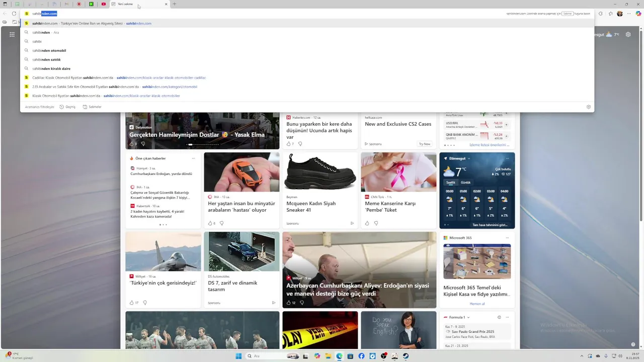Open the Windows Start button
This screenshot has width=644, height=362.
238,356
